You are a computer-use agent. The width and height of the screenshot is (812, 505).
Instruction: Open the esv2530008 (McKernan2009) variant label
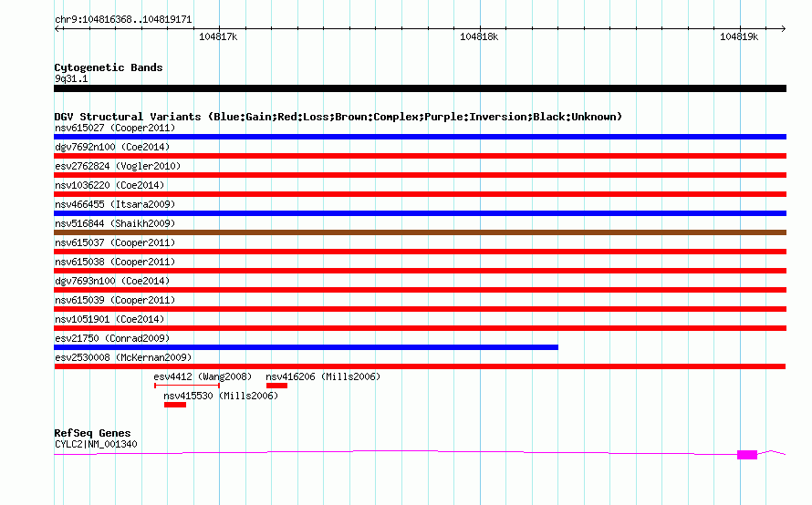(x=123, y=357)
